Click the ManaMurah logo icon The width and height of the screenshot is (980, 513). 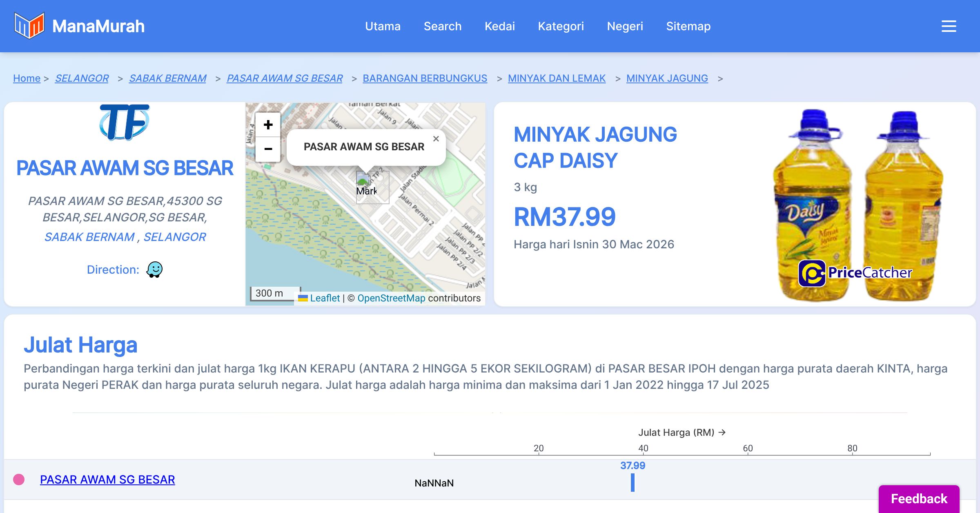[x=29, y=26]
